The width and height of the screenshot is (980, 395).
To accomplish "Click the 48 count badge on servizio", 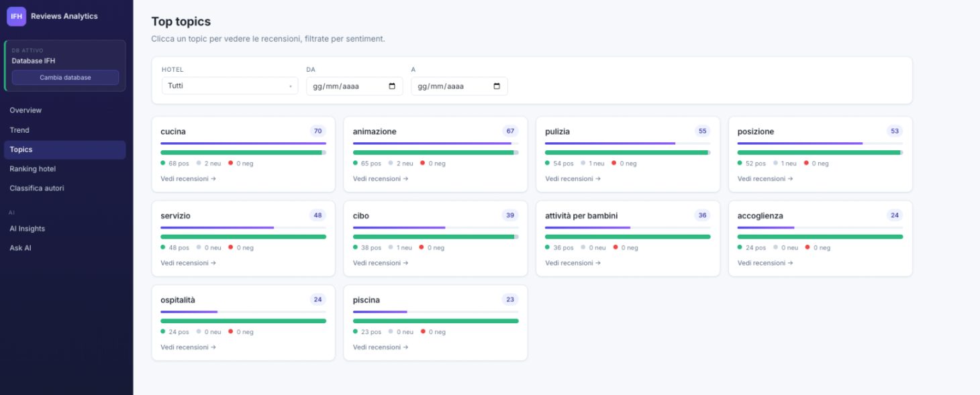I will [x=318, y=215].
